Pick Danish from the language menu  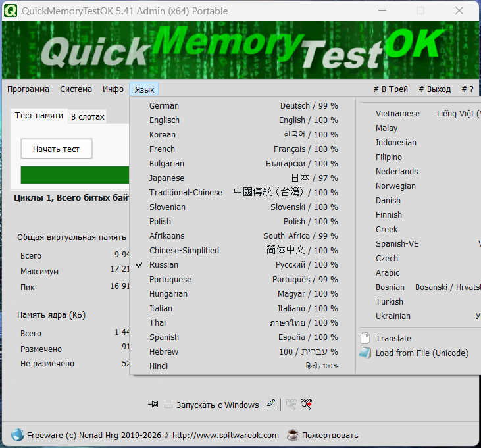tap(420, 201)
